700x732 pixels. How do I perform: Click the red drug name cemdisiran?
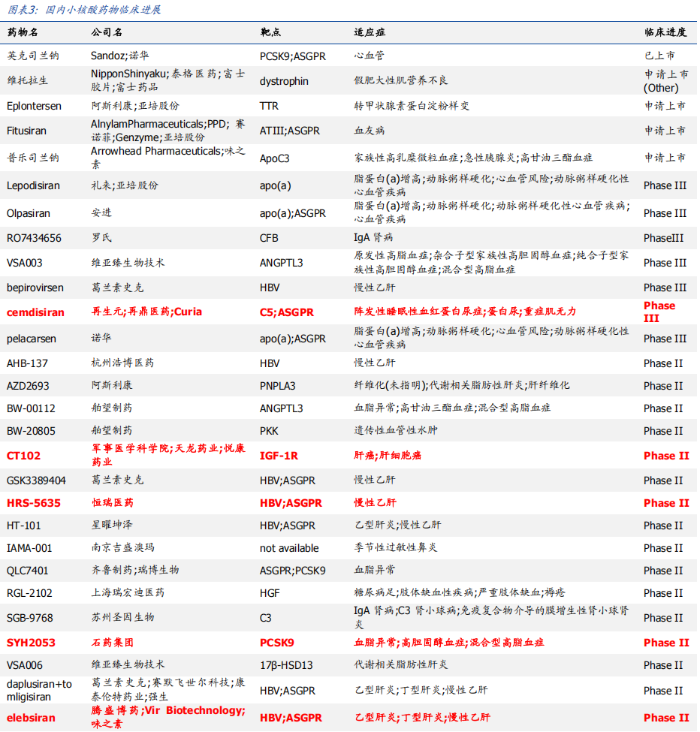click(35, 312)
